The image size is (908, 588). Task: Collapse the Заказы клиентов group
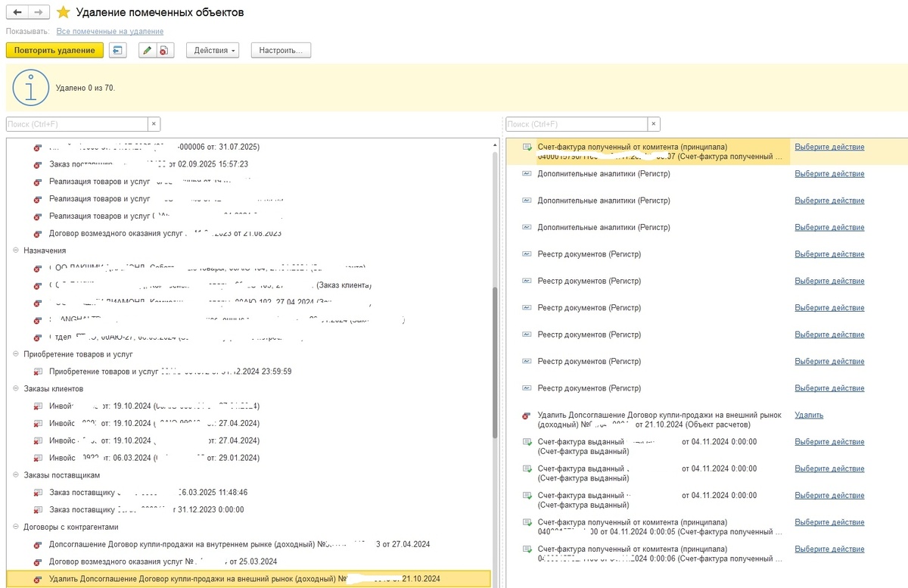coord(17,389)
